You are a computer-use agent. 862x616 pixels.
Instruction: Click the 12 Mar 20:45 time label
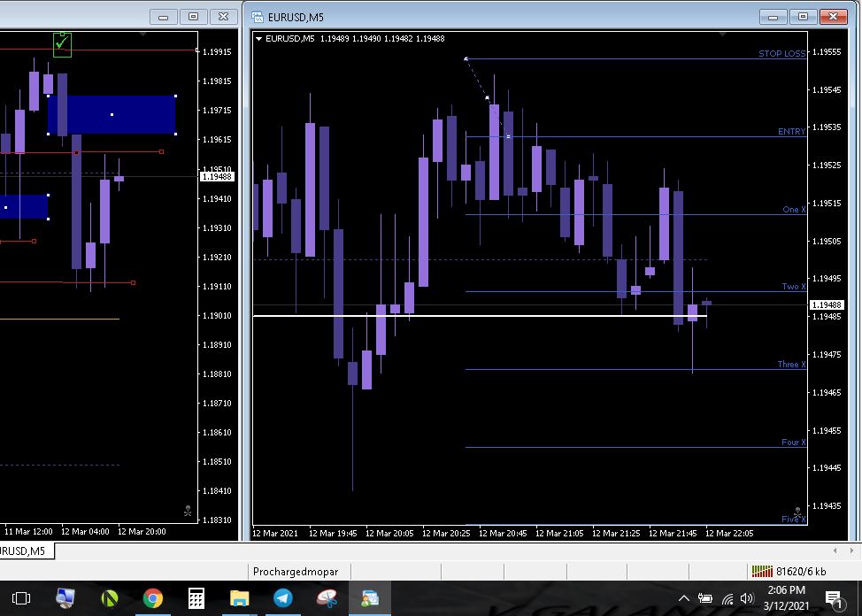(x=503, y=534)
